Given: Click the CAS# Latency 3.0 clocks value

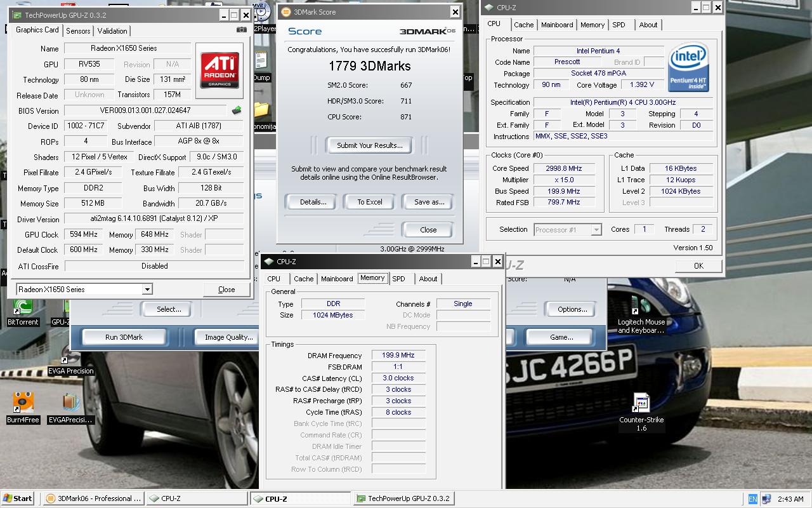Looking at the screenshot, I should pos(398,378).
